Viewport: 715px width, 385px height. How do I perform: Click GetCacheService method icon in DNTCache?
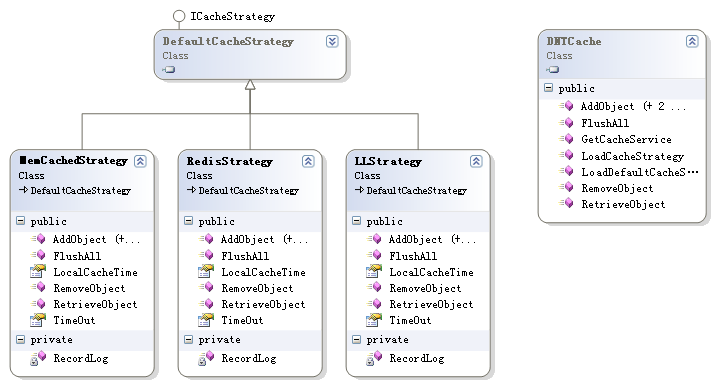(567, 139)
